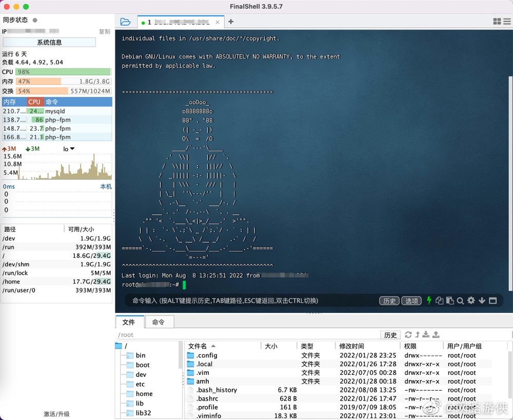Select root folder / in tree
The height and width of the screenshot is (420, 513).
(x=122, y=346)
